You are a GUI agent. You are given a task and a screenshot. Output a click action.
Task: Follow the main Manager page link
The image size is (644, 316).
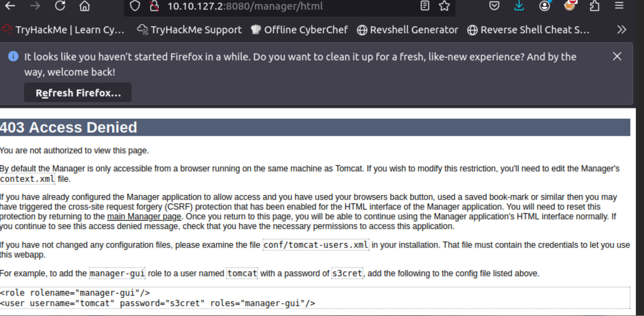(144, 217)
